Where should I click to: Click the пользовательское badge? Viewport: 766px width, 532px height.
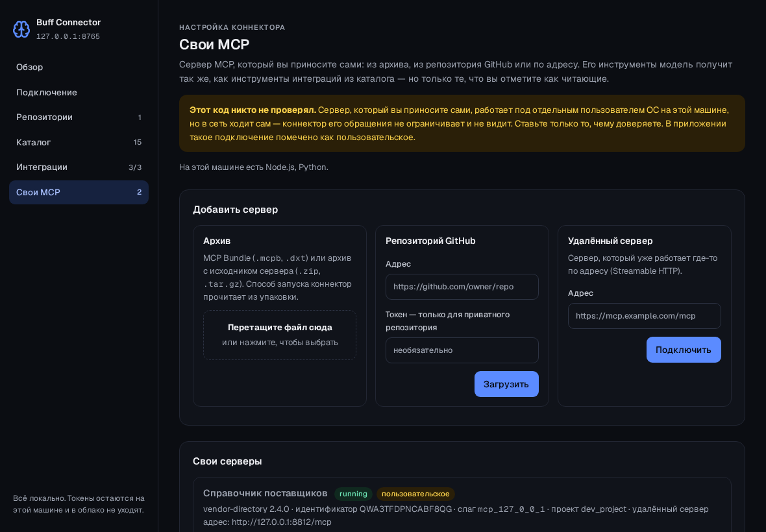pos(415,494)
